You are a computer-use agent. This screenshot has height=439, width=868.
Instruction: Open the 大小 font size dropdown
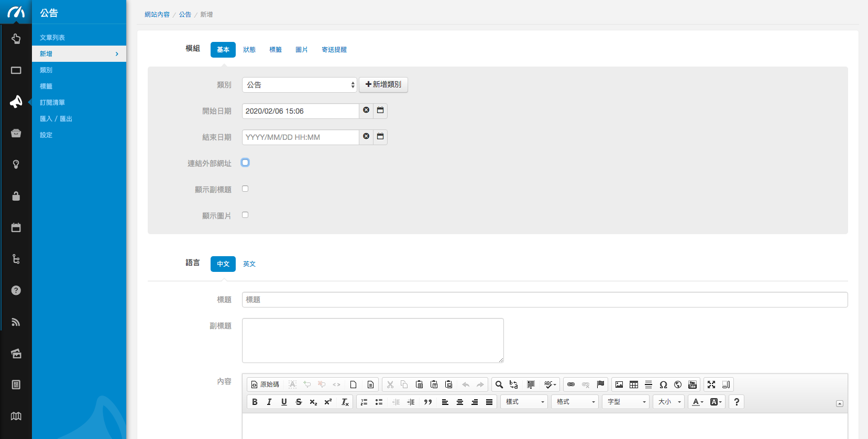point(669,402)
